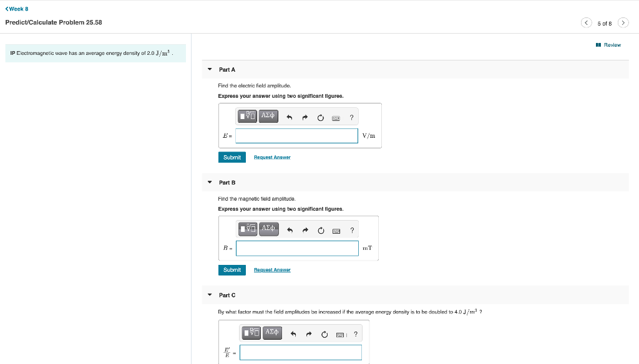Open templates math tool in Part A
The width and height of the screenshot is (639, 364).
point(247,117)
